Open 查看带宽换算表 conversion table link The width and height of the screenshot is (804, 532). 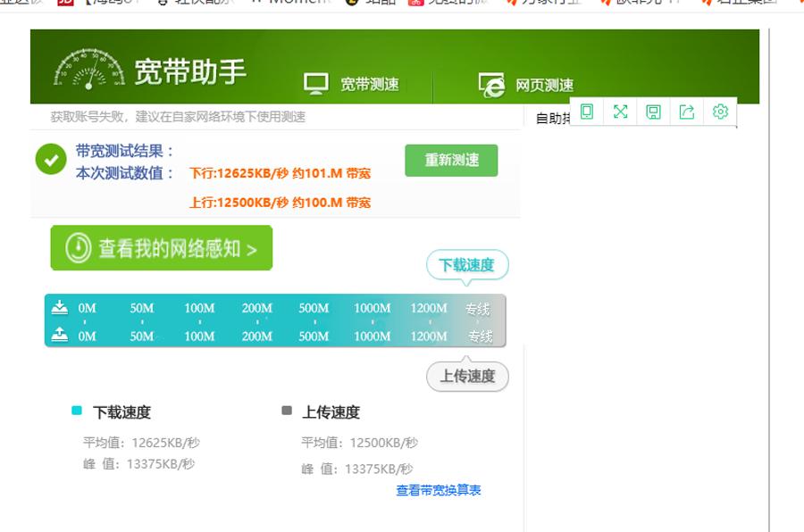click(x=437, y=489)
